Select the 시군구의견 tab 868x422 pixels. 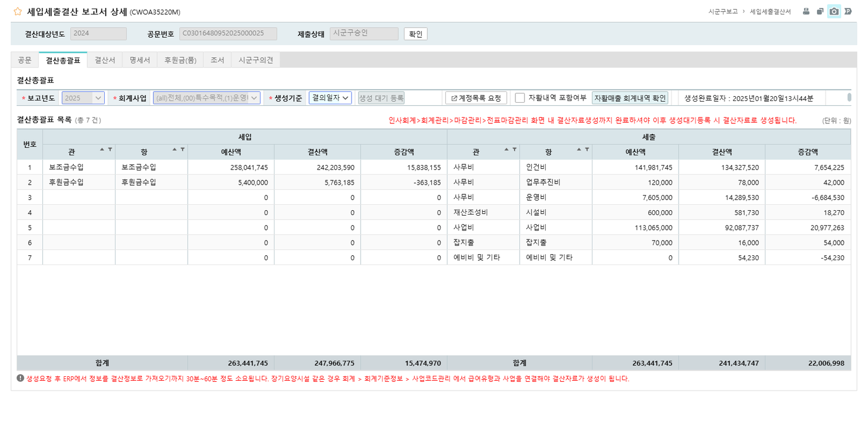tap(256, 60)
